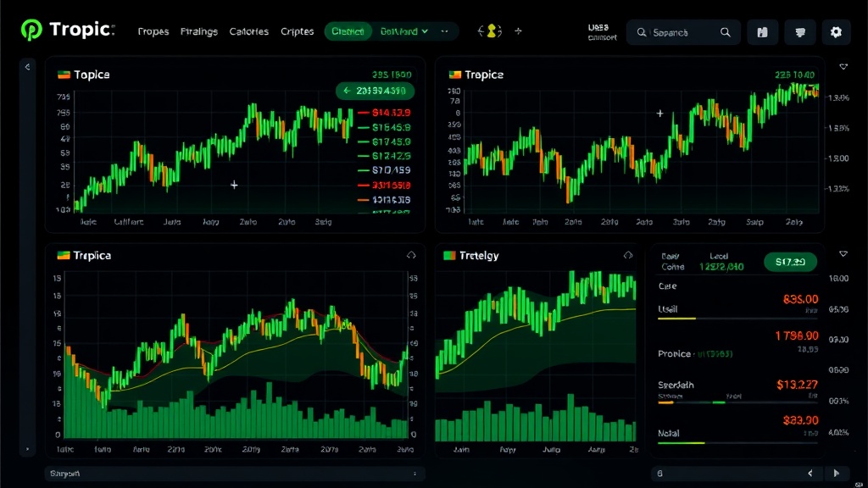Click the green 23139.4510 back button
Image resolution: width=868 pixels, height=488 pixels.
coord(375,91)
